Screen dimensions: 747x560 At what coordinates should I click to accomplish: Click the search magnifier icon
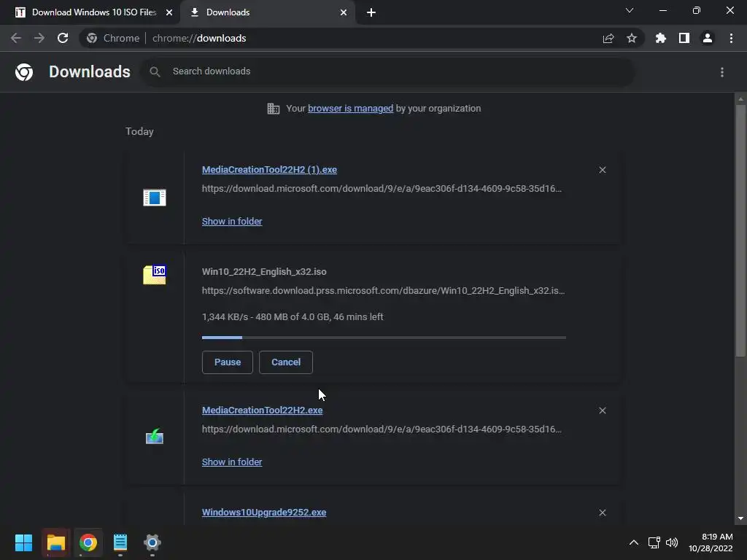155,71
